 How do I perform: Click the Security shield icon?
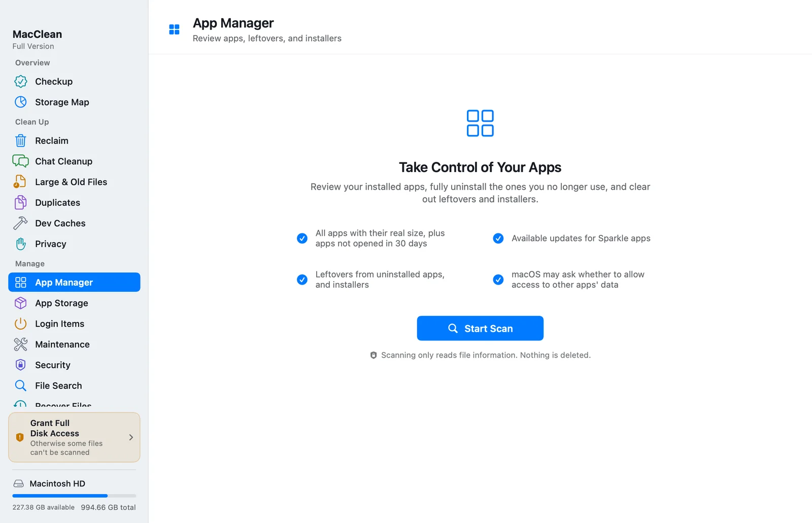tap(21, 365)
